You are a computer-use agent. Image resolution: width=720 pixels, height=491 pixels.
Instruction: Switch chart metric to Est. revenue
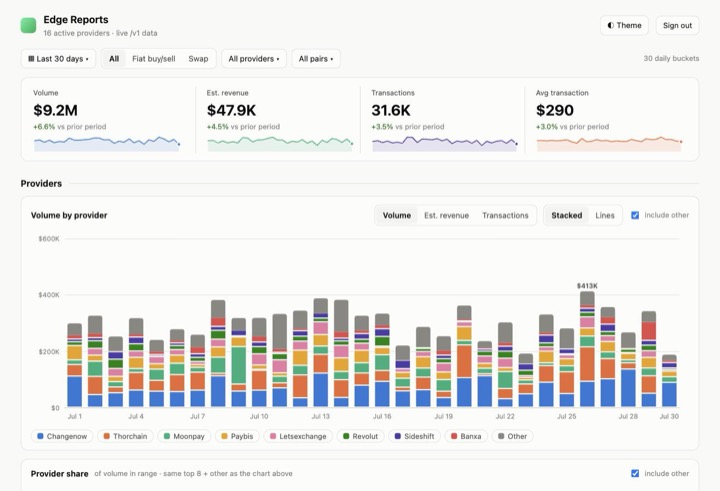[446, 215]
